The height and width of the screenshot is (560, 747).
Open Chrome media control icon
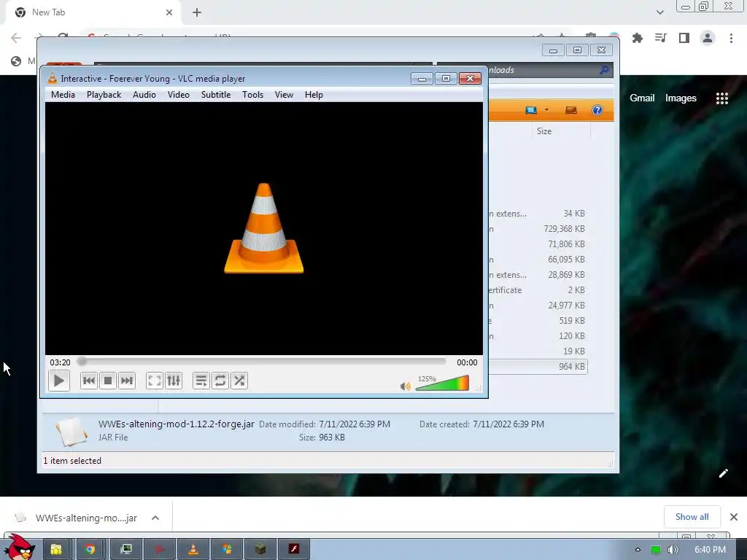click(x=660, y=38)
